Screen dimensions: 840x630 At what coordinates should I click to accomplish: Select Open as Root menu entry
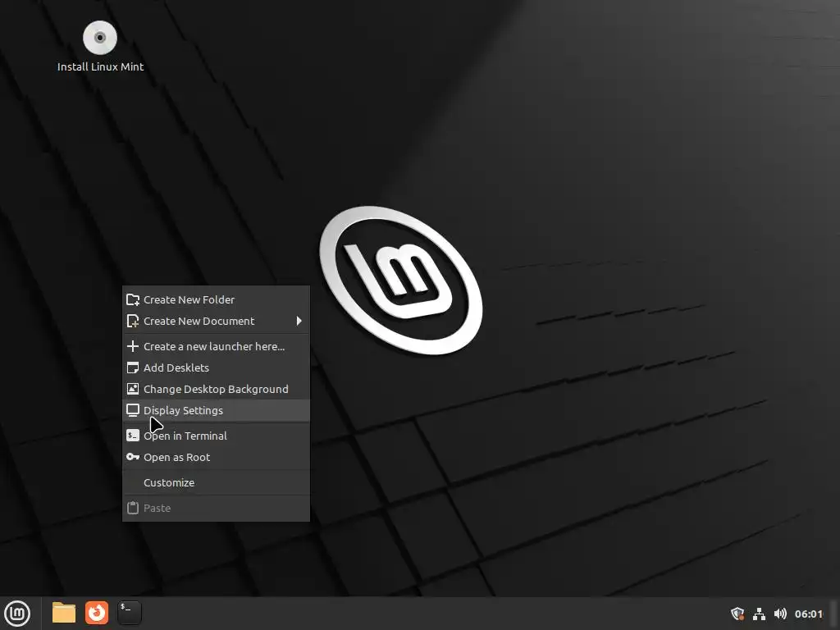tap(216, 458)
